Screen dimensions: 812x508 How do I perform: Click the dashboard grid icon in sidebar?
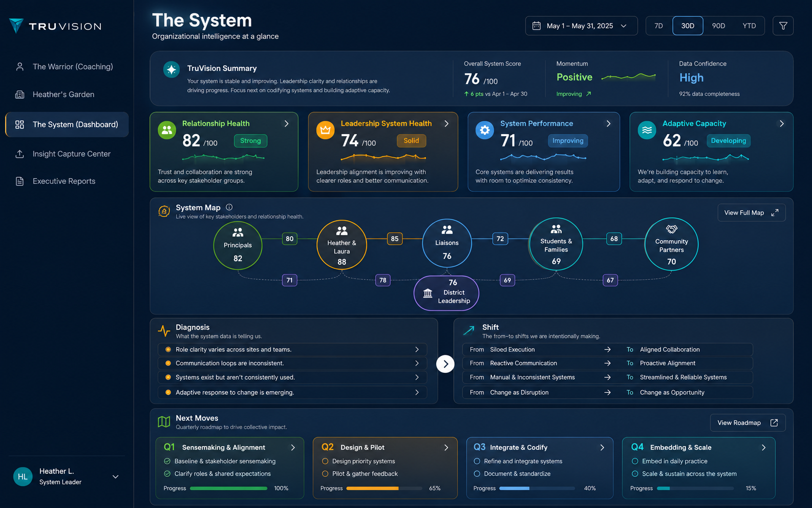tap(20, 124)
